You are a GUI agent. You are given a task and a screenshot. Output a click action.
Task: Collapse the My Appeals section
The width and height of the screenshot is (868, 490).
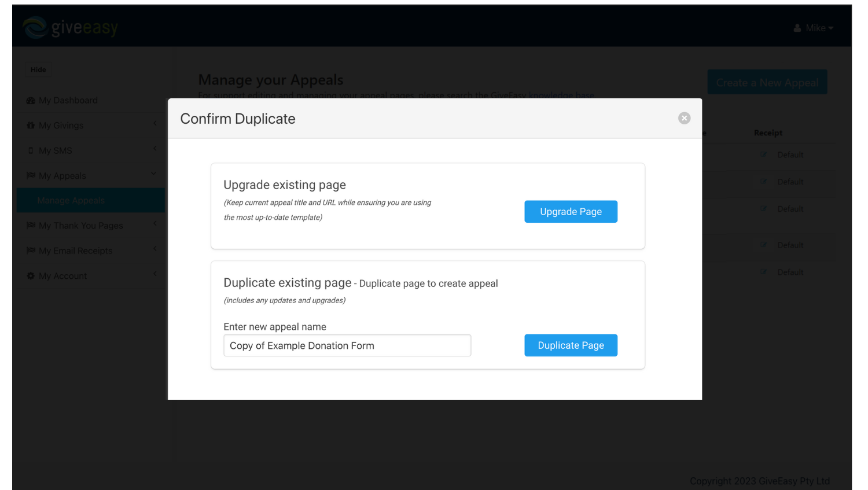[x=153, y=174]
